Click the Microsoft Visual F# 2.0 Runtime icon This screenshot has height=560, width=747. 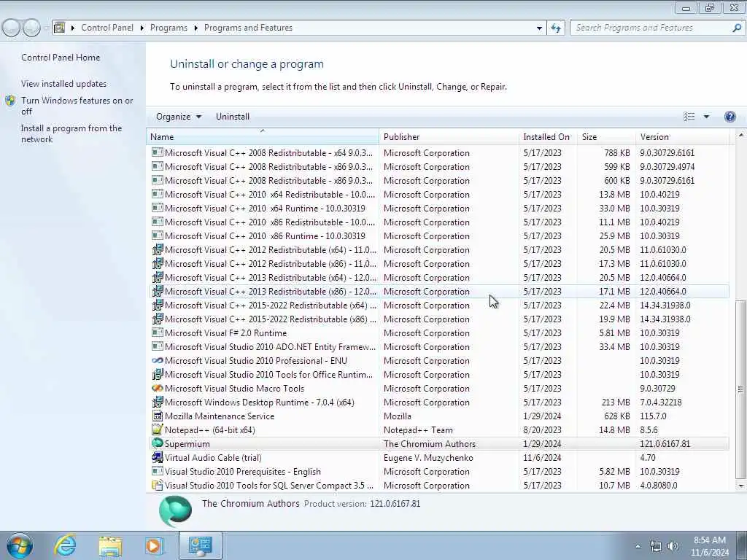pos(158,332)
